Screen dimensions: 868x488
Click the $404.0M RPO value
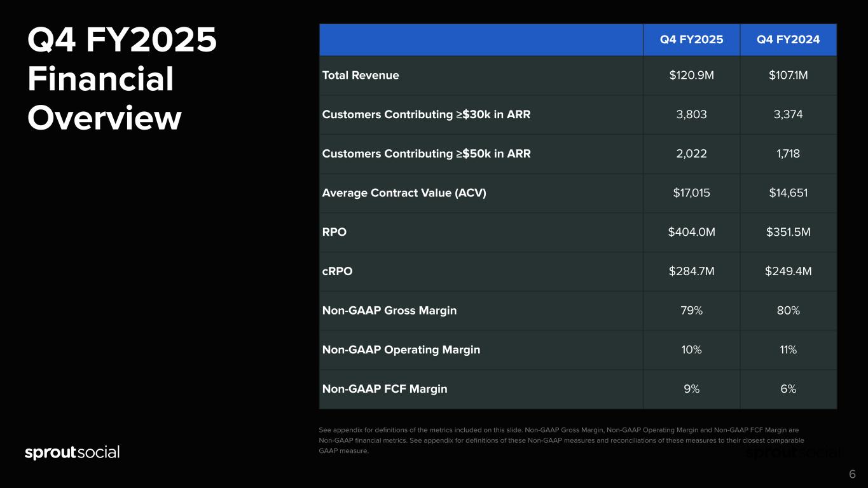pos(691,232)
